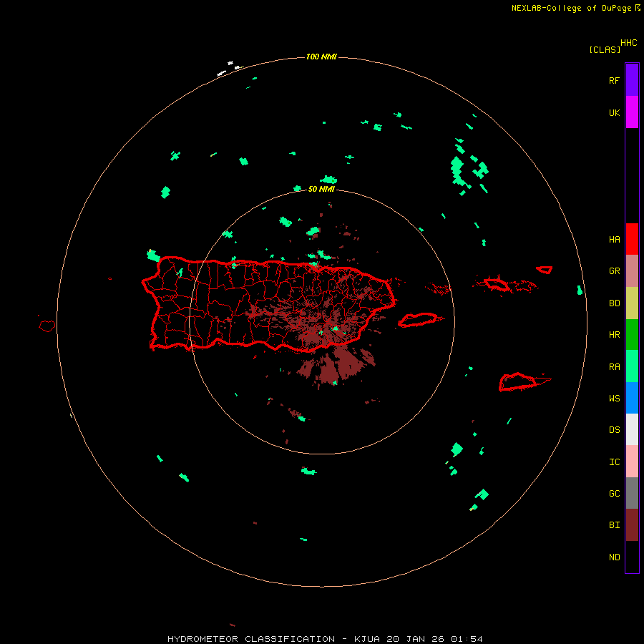Viewport: 644px width, 644px height.
Task: Click the UK magenta legend swatch
Action: [632, 112]
